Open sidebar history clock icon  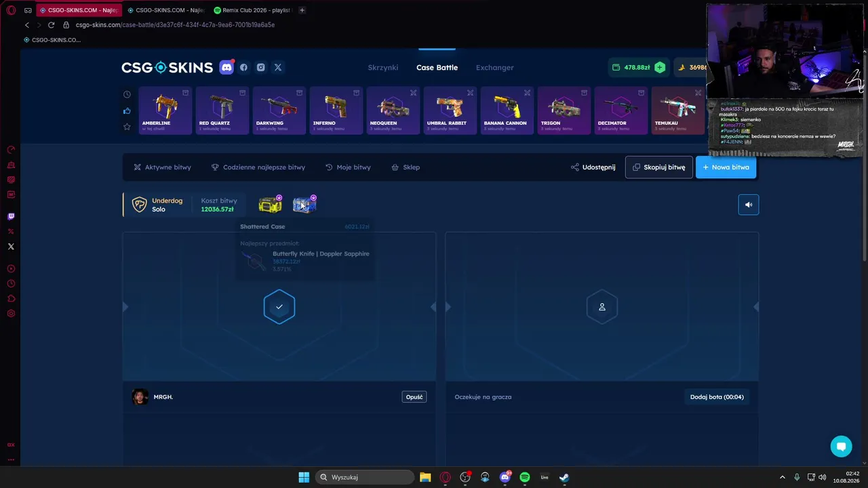point(11,283)
